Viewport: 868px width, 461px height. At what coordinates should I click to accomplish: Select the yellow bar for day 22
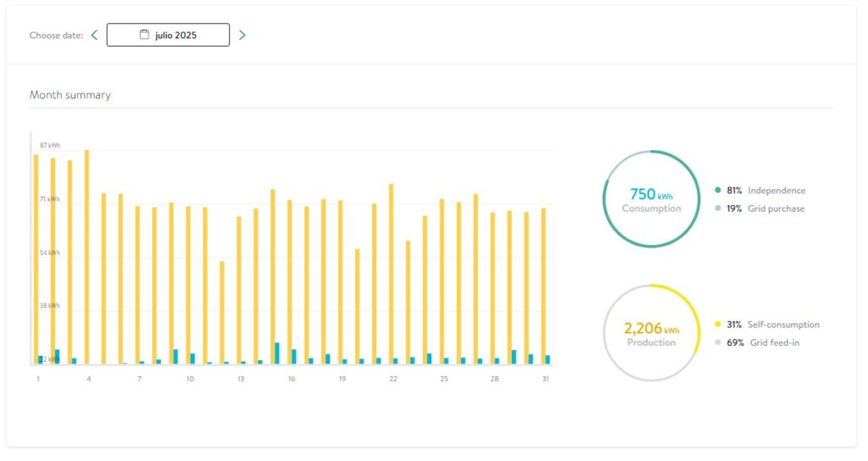391,271
